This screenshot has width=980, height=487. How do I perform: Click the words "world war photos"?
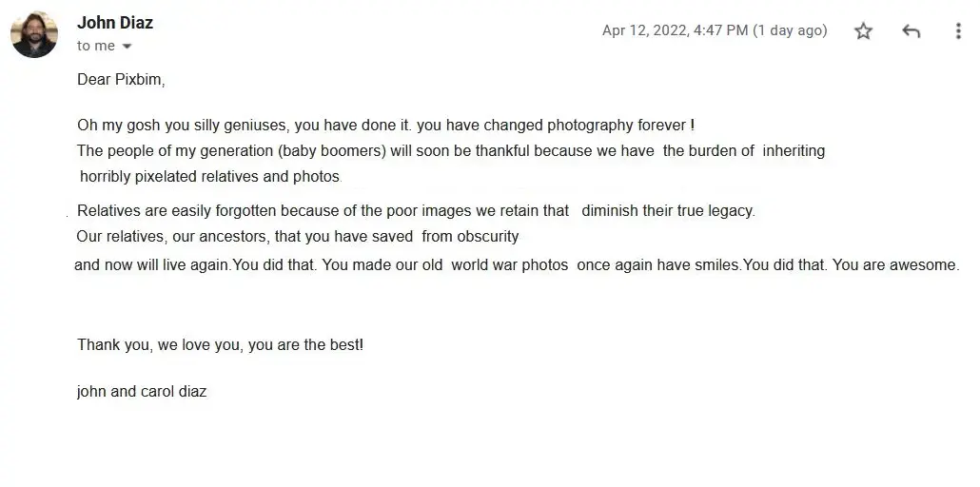pos(509,265)
